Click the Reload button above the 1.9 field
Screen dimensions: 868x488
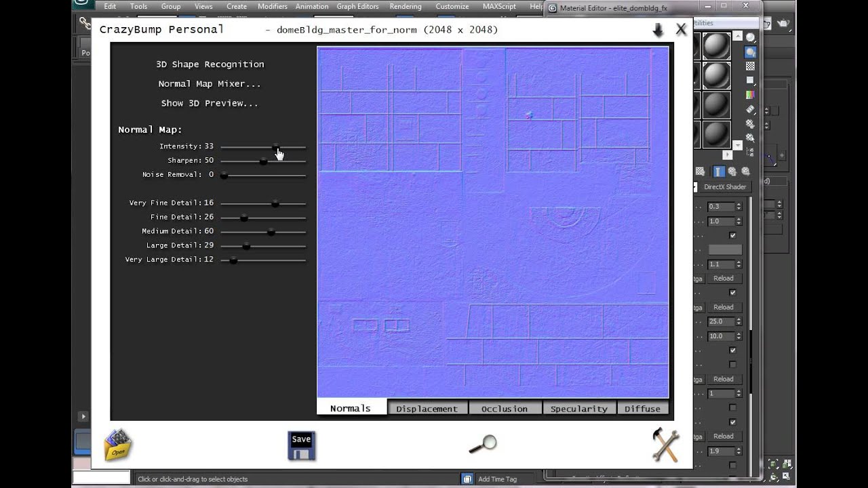724,436
